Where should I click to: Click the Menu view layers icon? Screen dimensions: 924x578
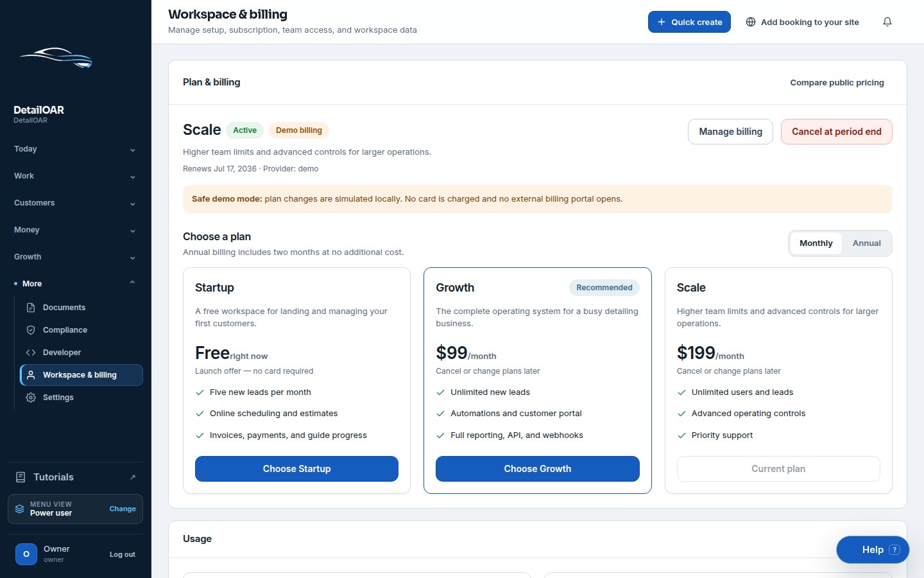tap(20, 509)
